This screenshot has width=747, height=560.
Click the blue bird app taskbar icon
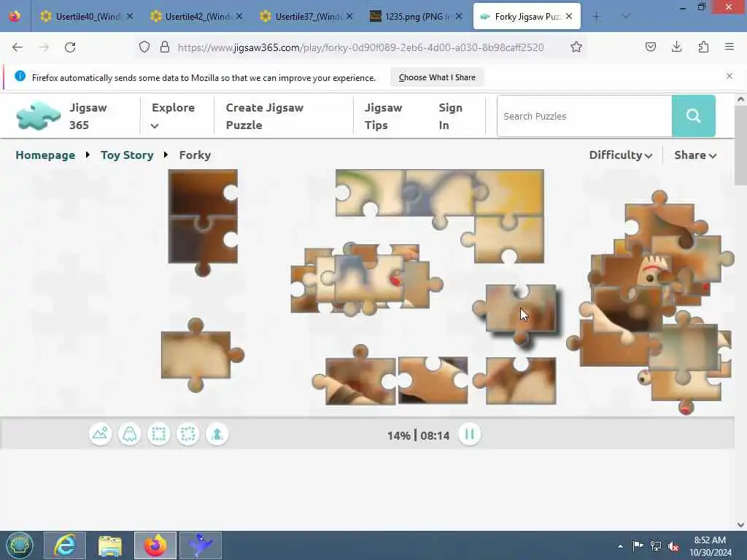coord(201,545)
